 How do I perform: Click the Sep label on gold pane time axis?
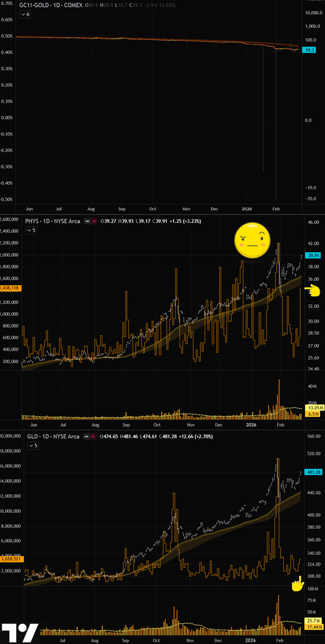(x=122, y=208)
